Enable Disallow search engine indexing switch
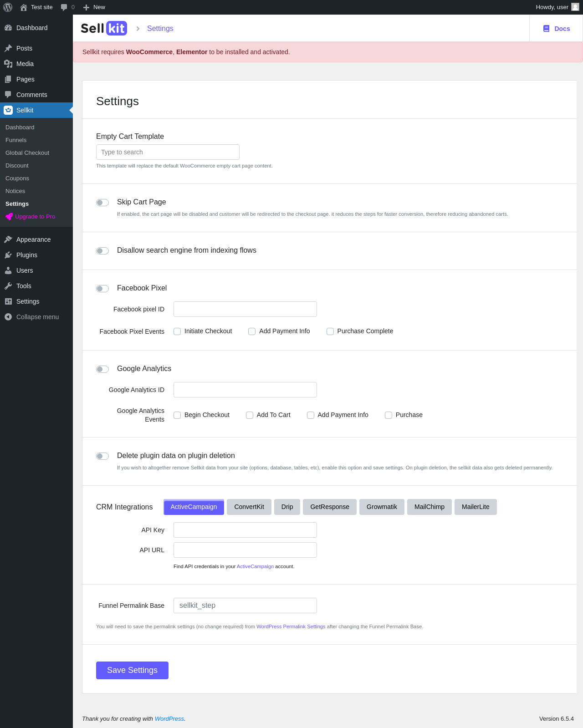 [102, 251]
